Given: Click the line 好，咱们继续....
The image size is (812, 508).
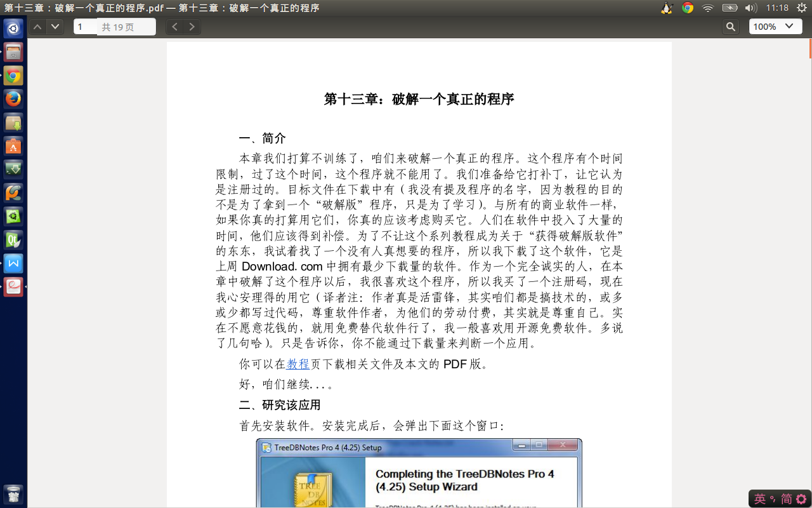Looking at the screenshot, I should pos(286,384).
